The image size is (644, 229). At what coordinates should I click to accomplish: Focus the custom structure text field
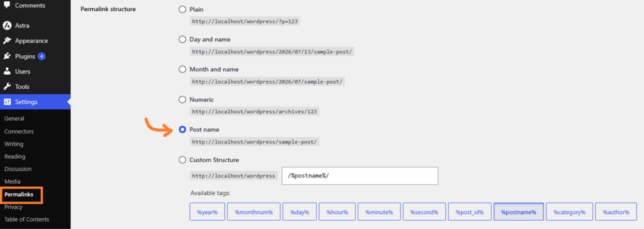(360, 176)
